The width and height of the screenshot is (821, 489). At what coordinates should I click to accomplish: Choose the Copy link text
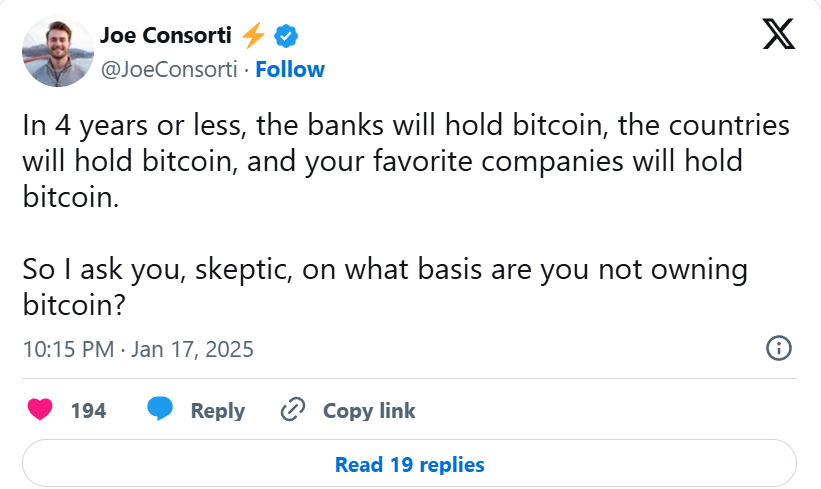coord(369,411)
